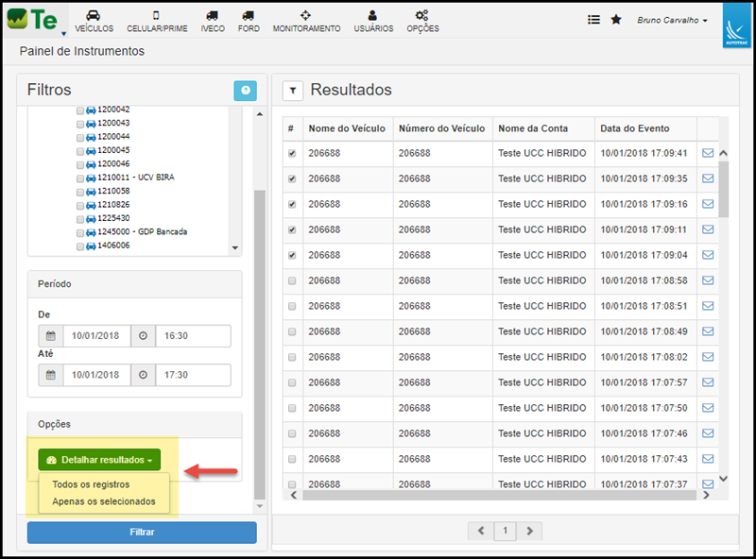Click right arrow of results horizontal scrollbar
The width and height of the screenshot is (756, 559).
click(706, 495)
